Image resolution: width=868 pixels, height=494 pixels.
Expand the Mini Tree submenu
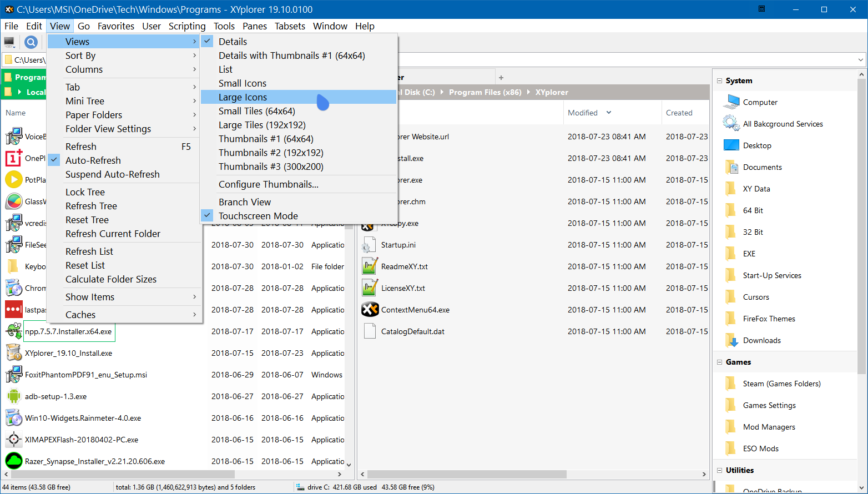click(123, 101)
